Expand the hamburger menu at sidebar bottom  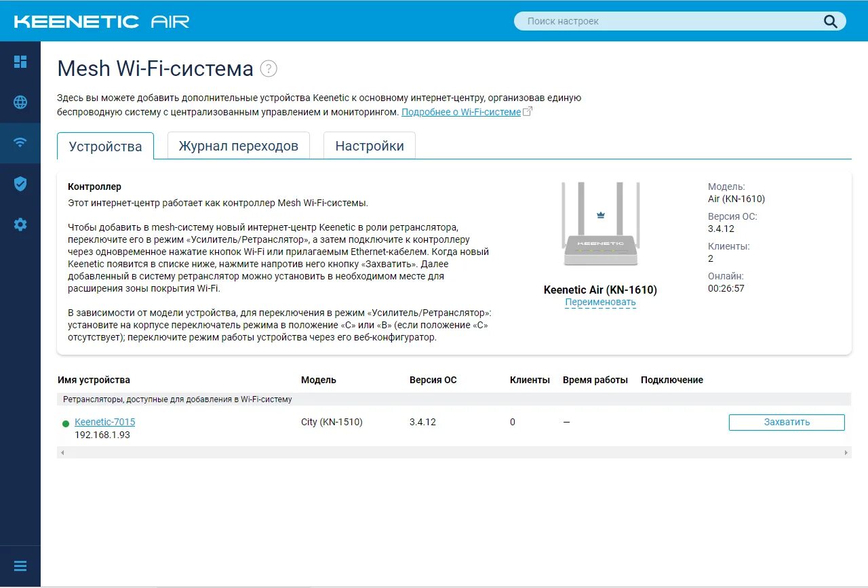coord(20,566)
